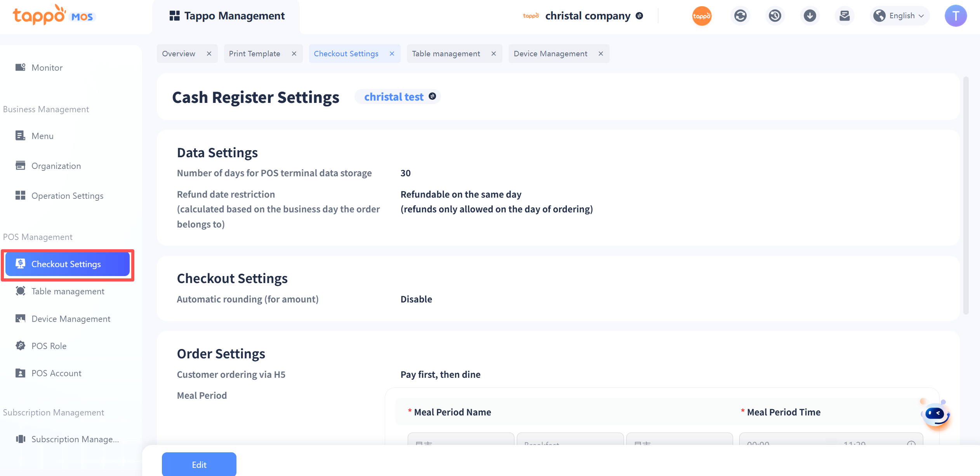980x476 pixels.
Task: Expand the English language dropdown
Action: [900, 16]
